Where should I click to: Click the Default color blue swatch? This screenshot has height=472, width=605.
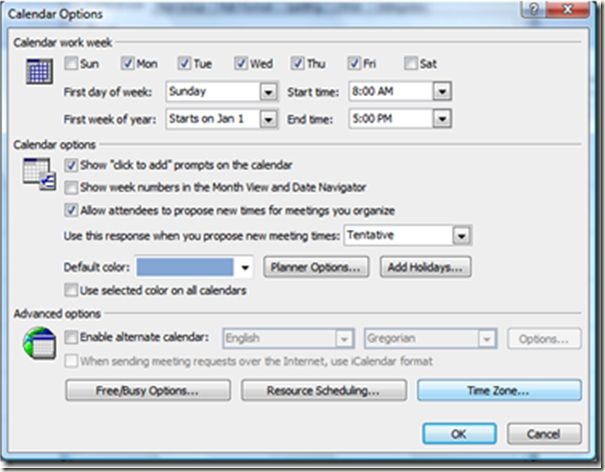pos(185,267)
